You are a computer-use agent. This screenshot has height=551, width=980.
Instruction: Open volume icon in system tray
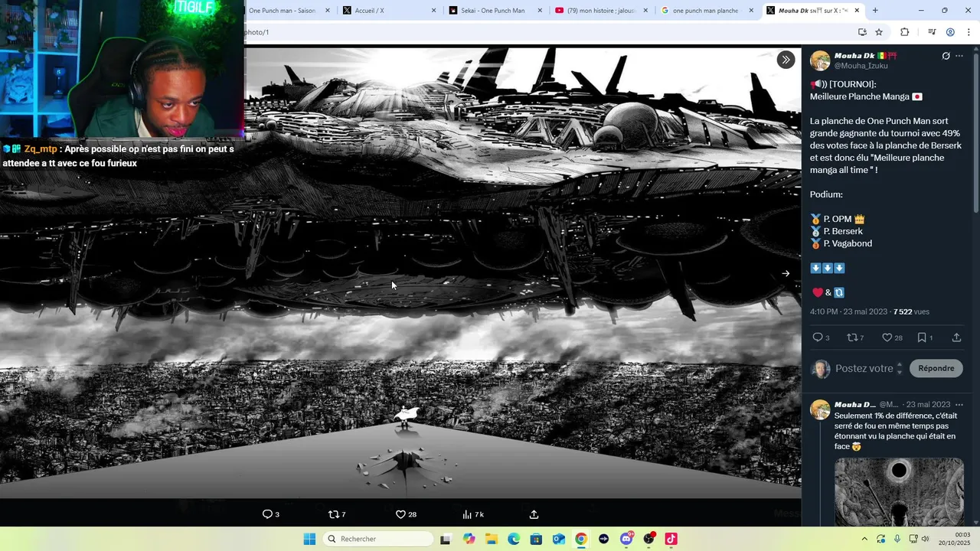coord(924,539)
